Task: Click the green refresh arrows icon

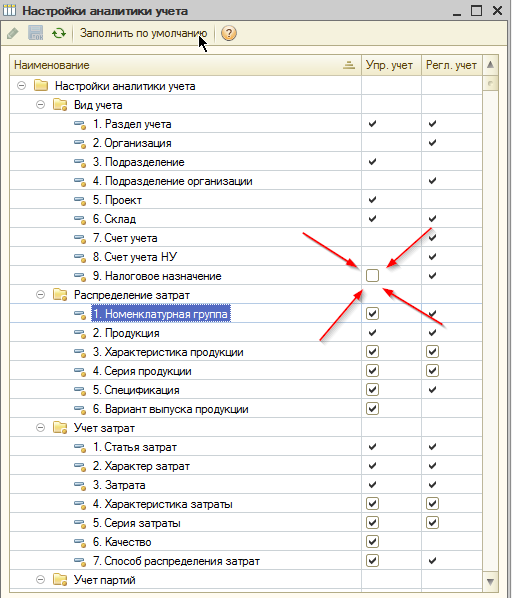Action: point(59,34)
